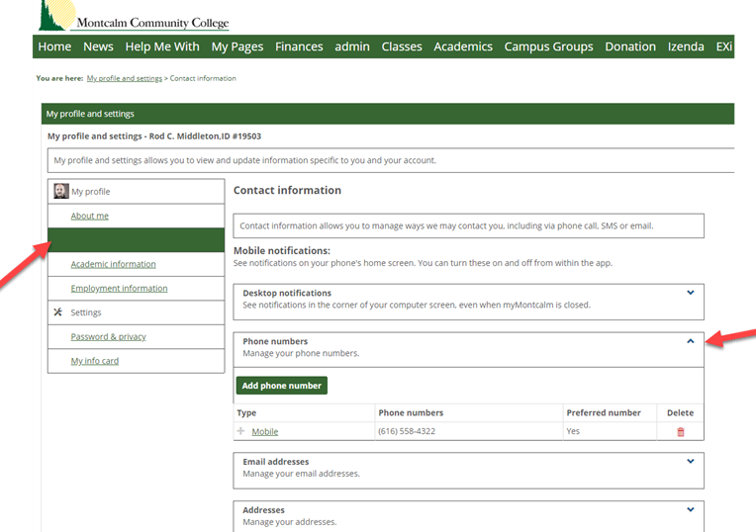Select the highlighted green sidebar item

click(x=136, y=240)
